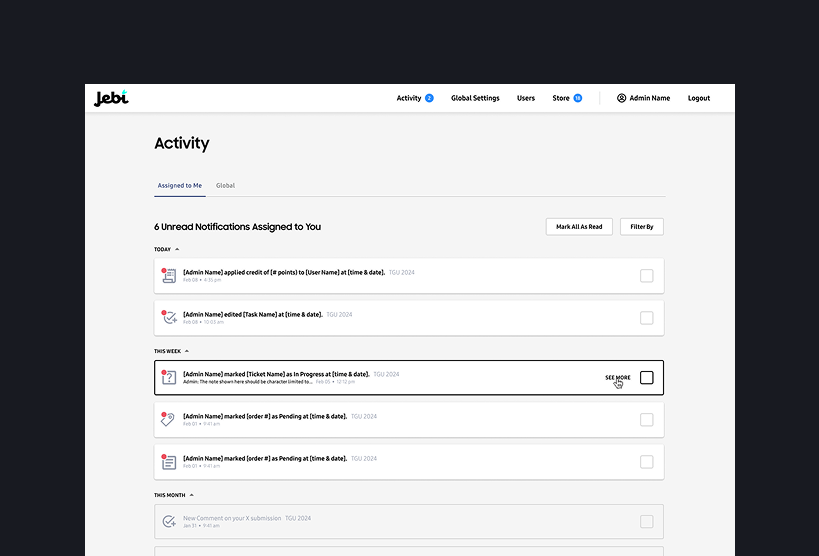Screen dimensions: 819x556
Task: Click See More on the ticket notification
Action: click(617, 377)
